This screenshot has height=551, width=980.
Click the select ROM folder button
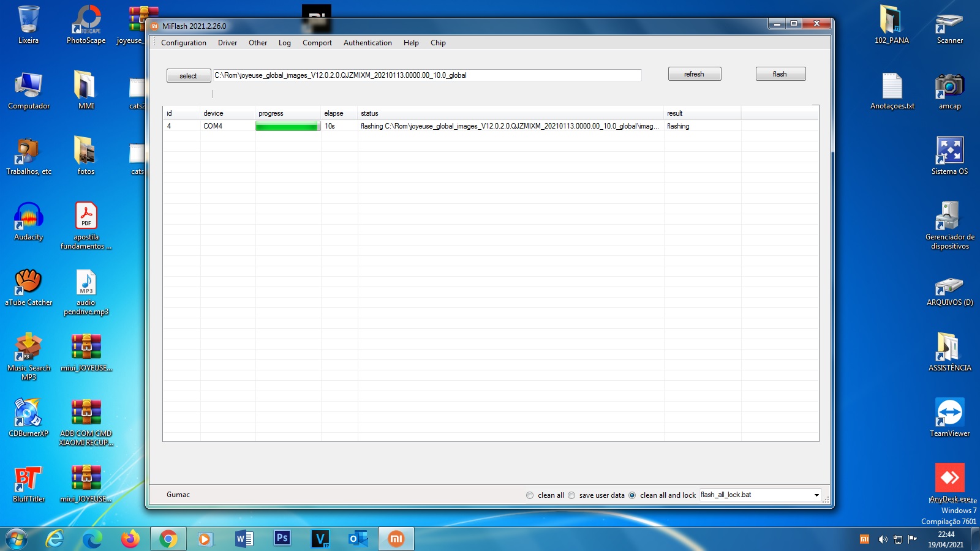(189, 75)
